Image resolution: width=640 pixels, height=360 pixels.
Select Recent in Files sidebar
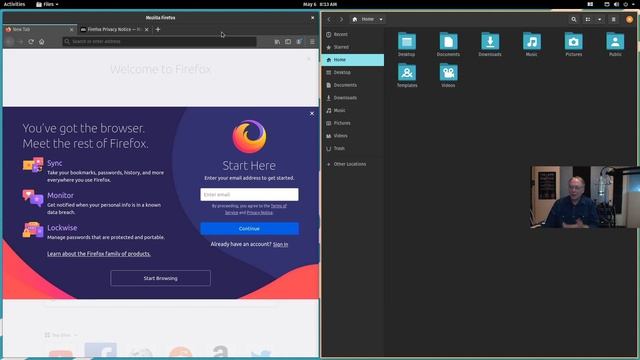click(x=353, y=34)
